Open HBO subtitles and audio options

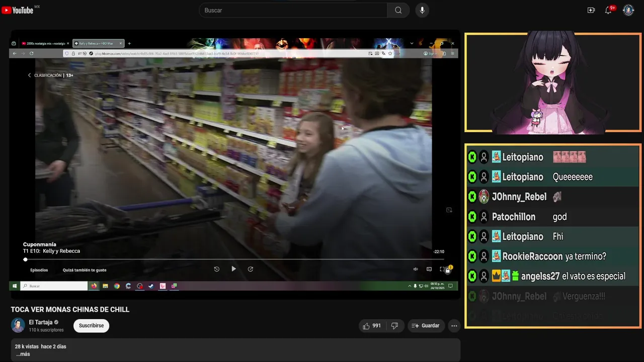pos(429,269)
